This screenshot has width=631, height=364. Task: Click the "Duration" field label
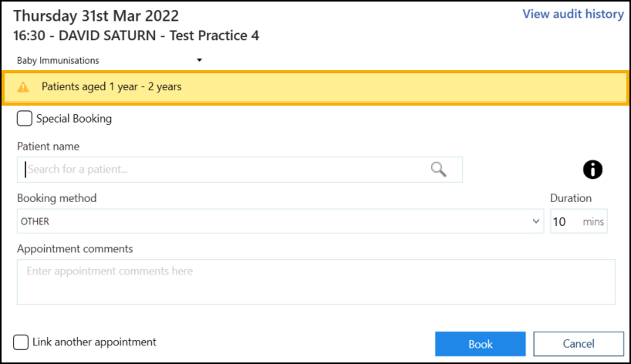[x=571, y=198]
